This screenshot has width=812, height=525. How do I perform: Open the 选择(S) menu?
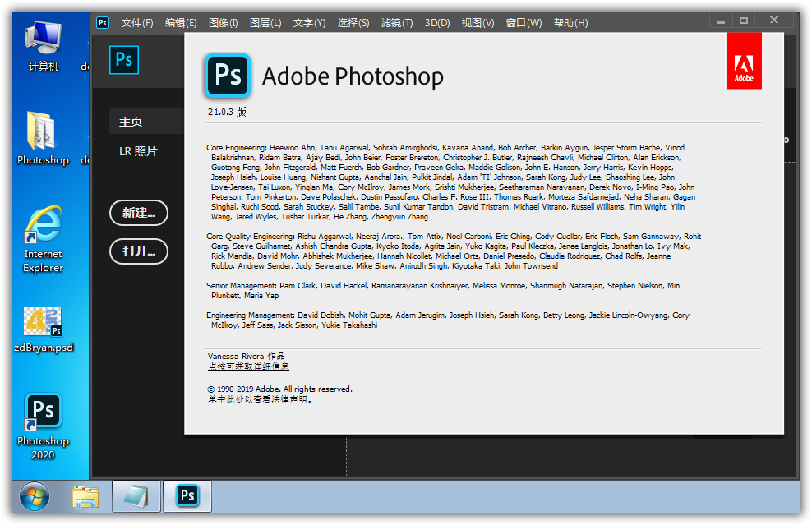coord(353,23)
